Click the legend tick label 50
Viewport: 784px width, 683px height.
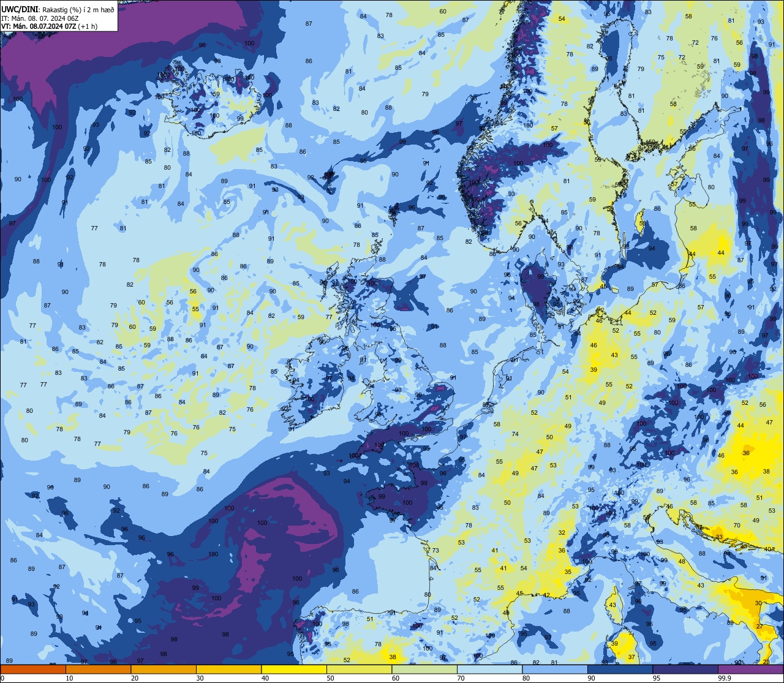(x=330, y=678)
